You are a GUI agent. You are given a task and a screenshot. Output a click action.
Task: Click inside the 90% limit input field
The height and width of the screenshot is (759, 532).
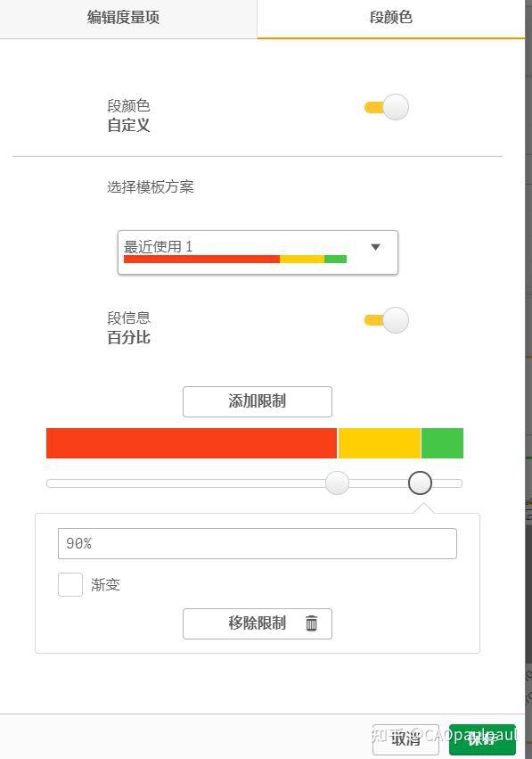tap(258, 543)
